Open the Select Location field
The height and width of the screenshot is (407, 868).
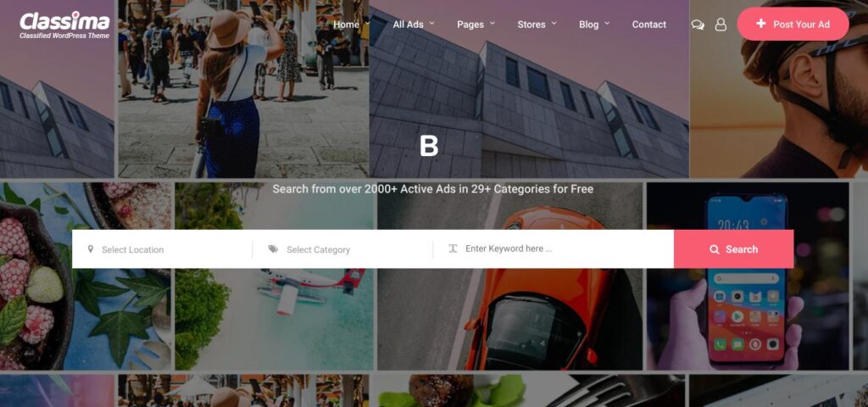[x=162, y=249]
